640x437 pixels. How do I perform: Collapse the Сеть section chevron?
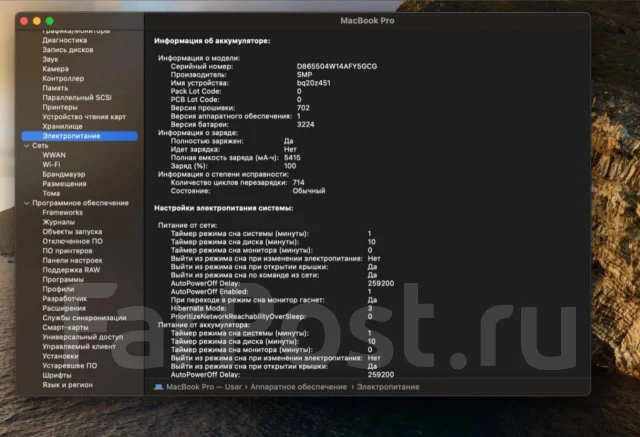coord(27,146)
